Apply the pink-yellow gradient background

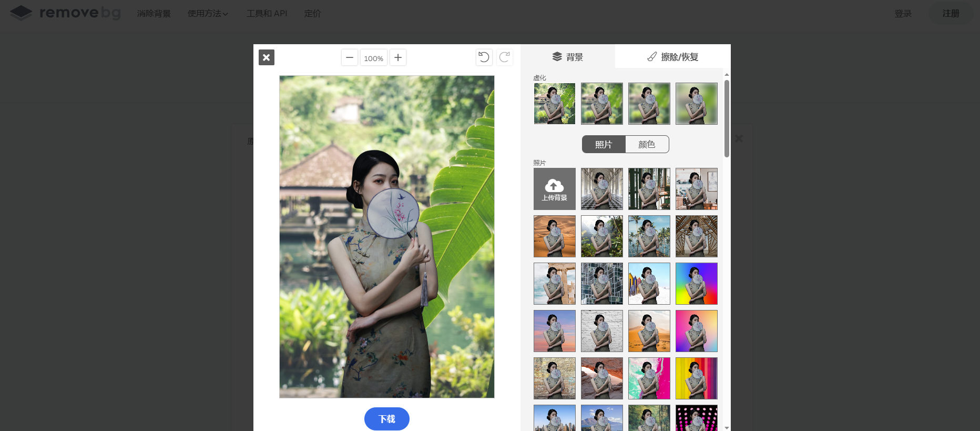697,331
